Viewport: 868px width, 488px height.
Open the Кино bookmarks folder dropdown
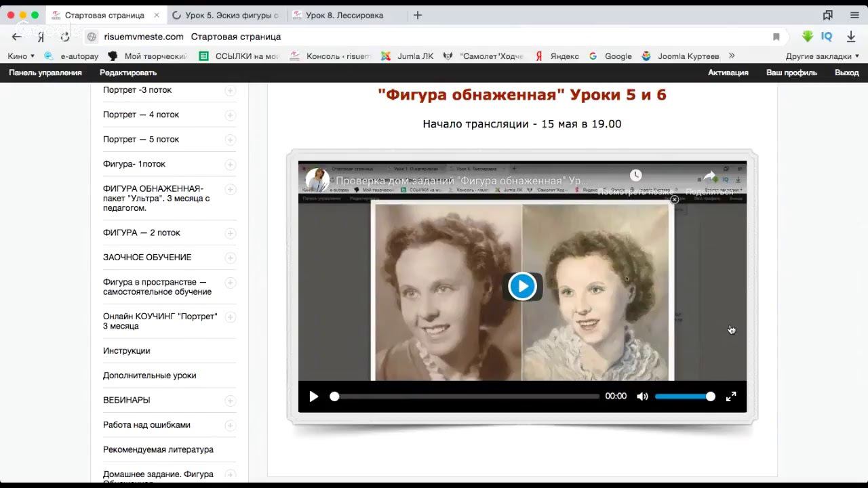(21, 56)
